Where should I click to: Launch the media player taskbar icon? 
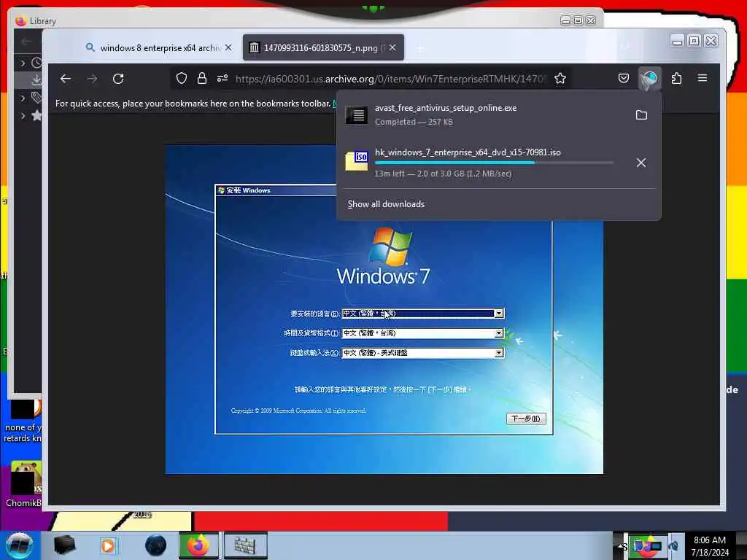(x=108, y=545)
